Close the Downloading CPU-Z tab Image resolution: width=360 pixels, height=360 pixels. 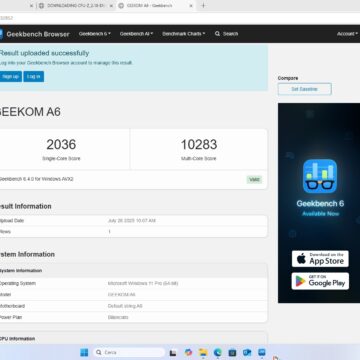111,6
